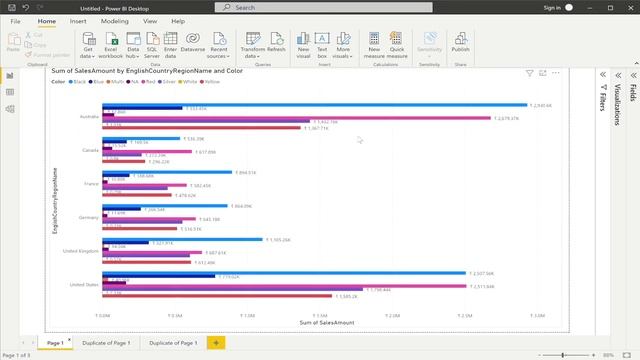This screenshot has height=360, width=640.
Task: Switch to the Insert ribbon tab
Action: pos(78,21)
